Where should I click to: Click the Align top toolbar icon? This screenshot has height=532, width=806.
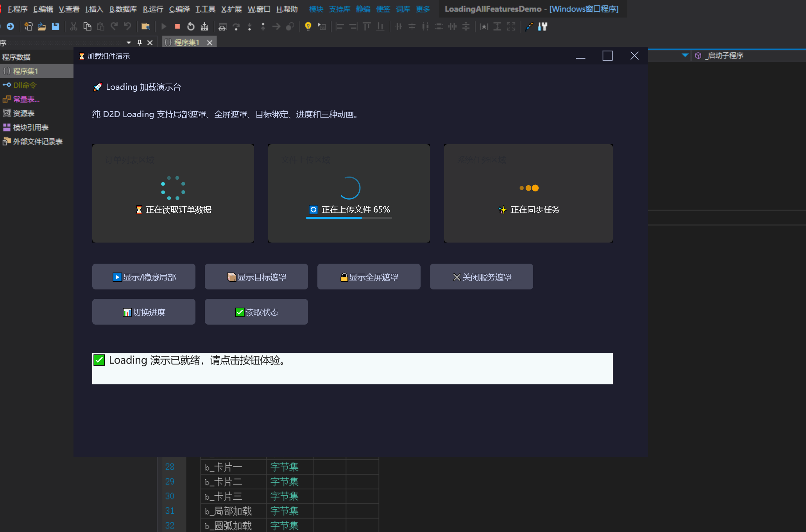click(x=367, y=27)
